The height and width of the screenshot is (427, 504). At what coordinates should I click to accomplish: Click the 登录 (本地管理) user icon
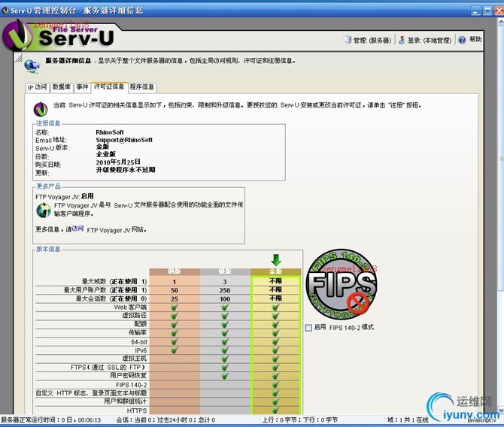pyautogui.click(x=402, y=40)
